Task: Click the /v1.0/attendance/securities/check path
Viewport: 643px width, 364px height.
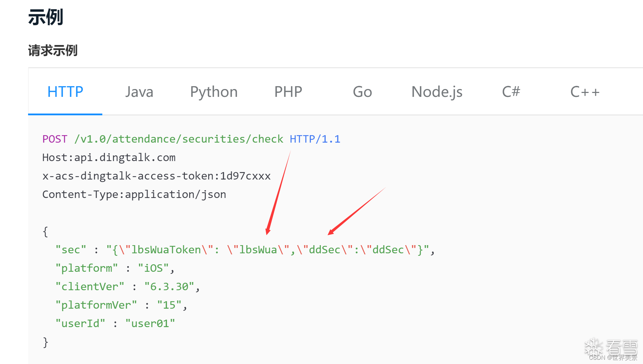Action: [179, 139]
